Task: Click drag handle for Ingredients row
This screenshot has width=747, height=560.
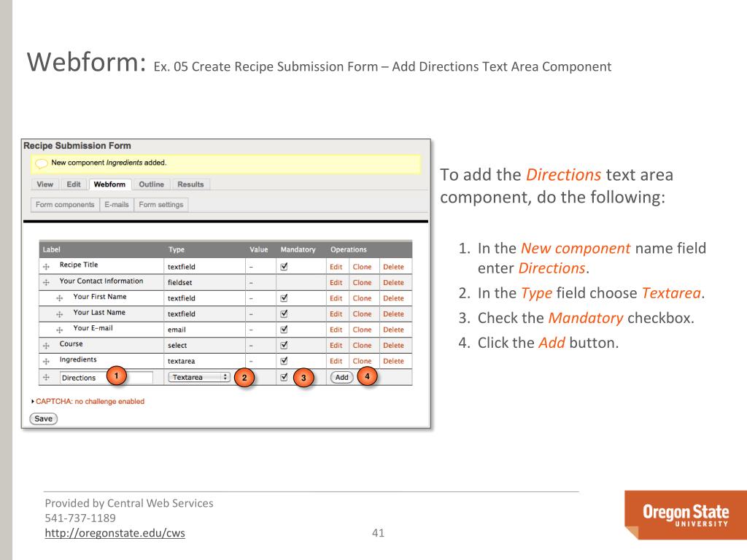Action: 46,361
